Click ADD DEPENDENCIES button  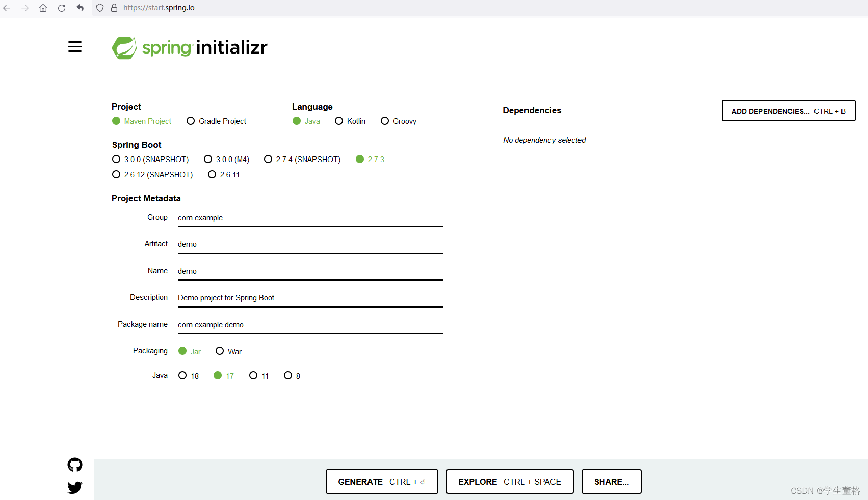[x=788, y=111]
